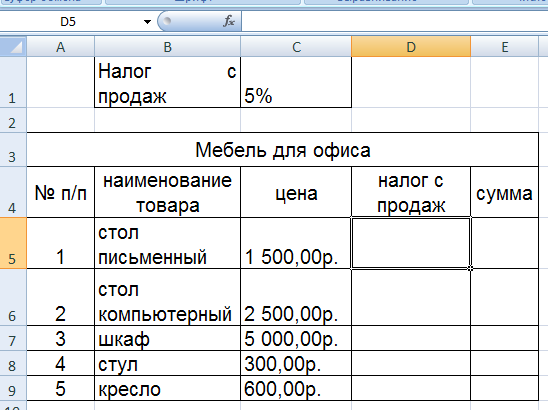Image resolution: width=548 pixels, height=410 pixels.
Task: Click the 'Мебель для офиса' title cell
Action: click(282, 150)
